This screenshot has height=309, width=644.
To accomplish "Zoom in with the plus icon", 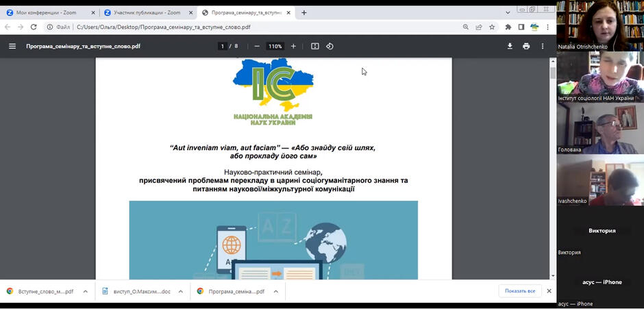I will pos(293,47).
